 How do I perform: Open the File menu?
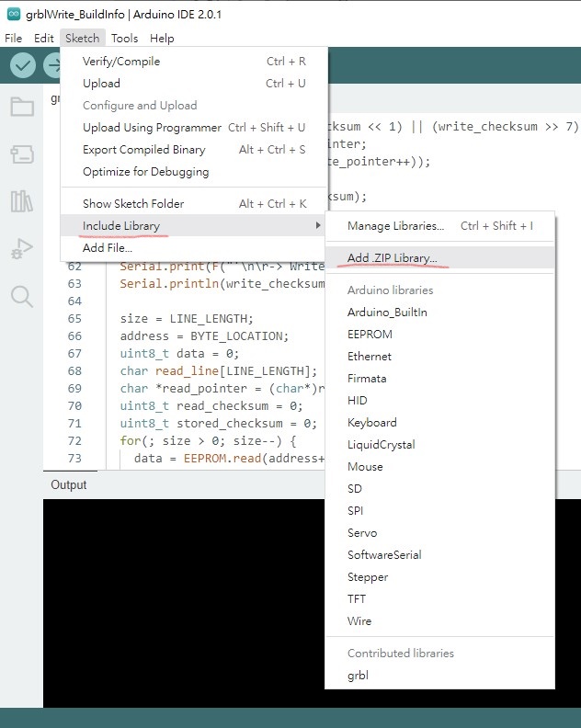(x=14, y=38)
